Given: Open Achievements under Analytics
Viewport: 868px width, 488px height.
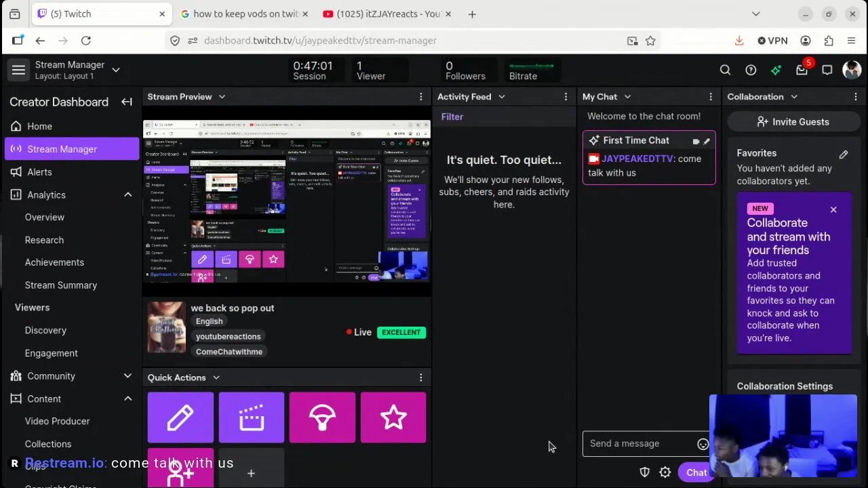Looking at the screenshot, I should tap(54, 262).
